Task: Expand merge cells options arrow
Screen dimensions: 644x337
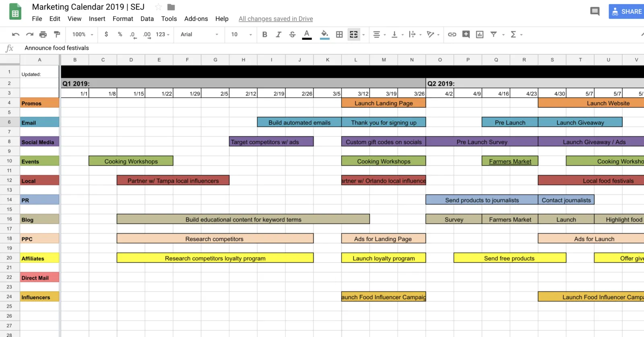Action: [363, 35]
